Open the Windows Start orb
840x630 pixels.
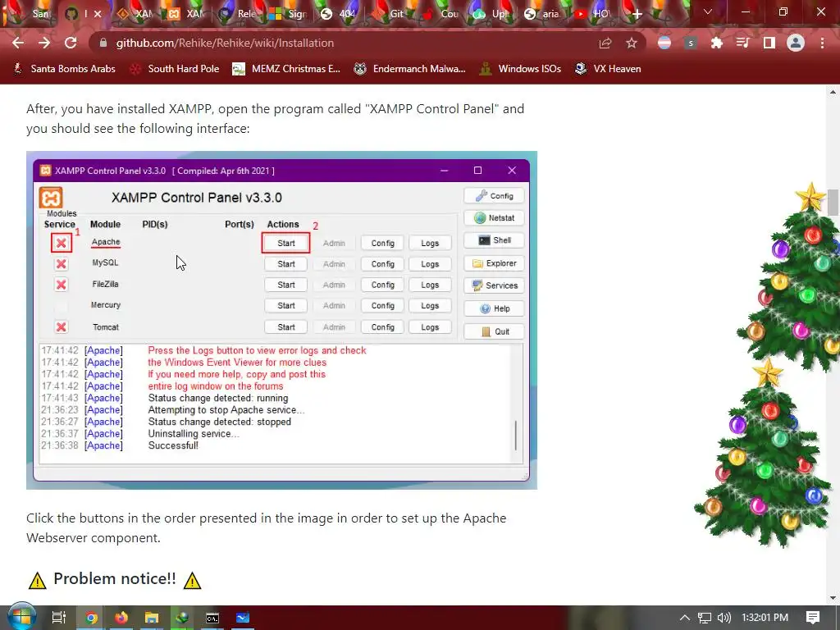pyautogui.click(x=21, y=617)
